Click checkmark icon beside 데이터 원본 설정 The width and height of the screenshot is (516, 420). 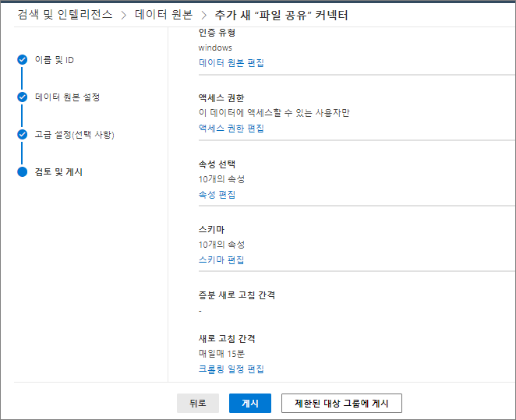[23, 97]
